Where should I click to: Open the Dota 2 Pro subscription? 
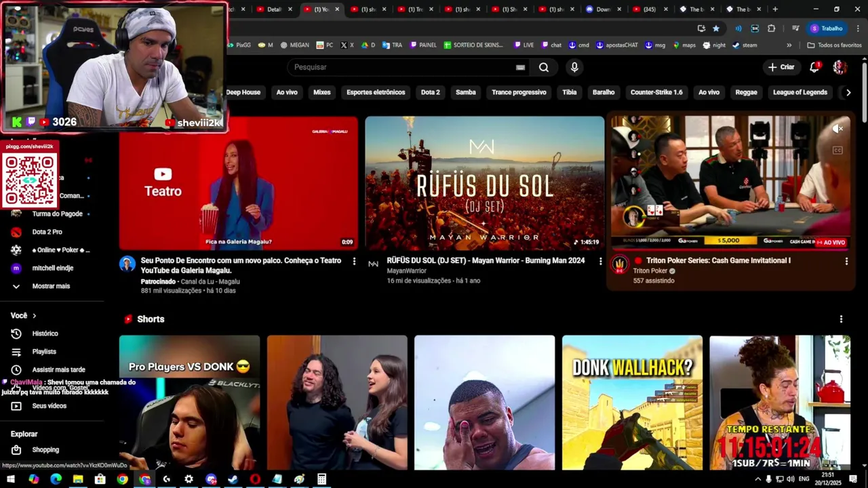pos(47,232)
